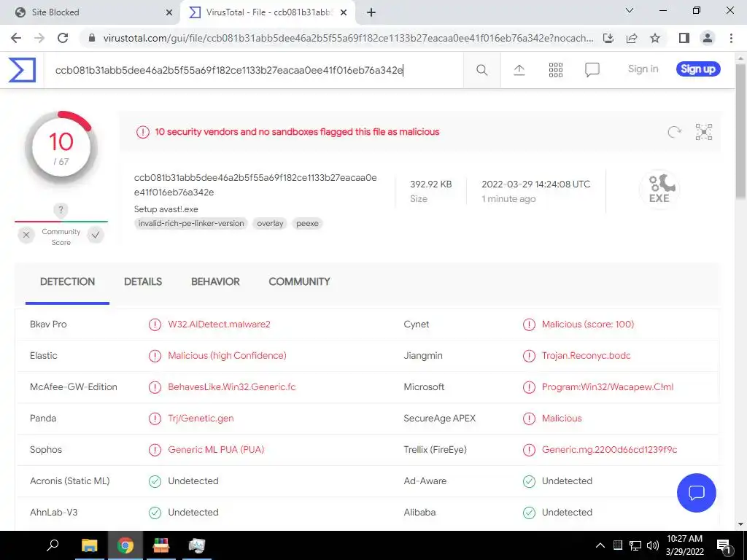Viewport: 747px width, 560px height.
Task: Open Windows taskbar search
Action: coord(53,545)
